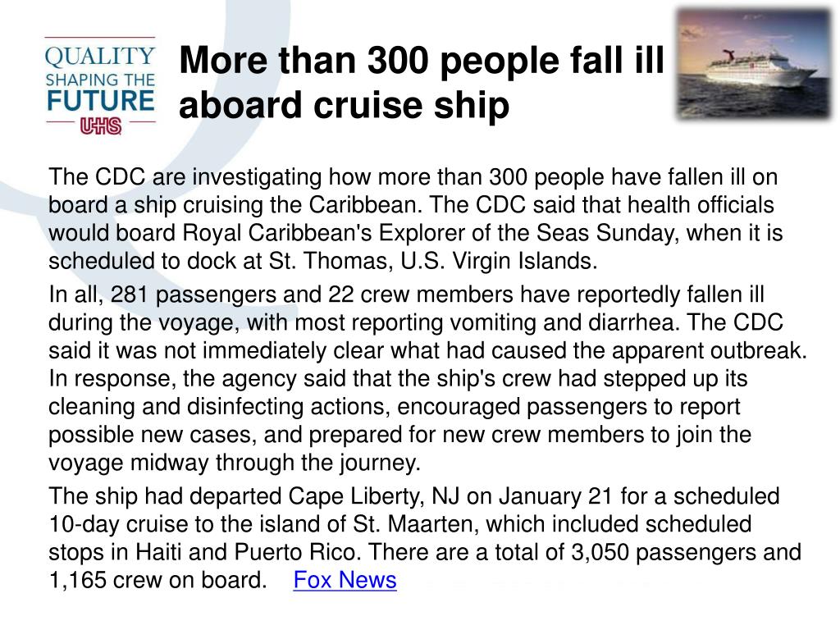Click the UHS logo mark

click(100, 126)
